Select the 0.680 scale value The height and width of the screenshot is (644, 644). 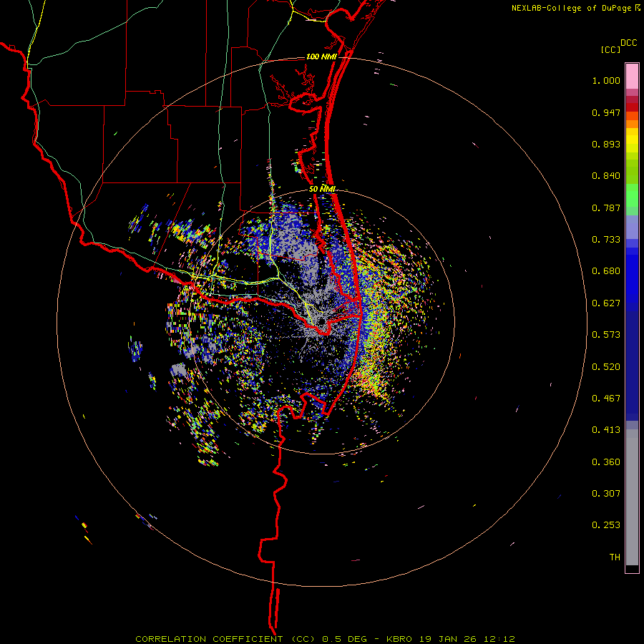606,271
